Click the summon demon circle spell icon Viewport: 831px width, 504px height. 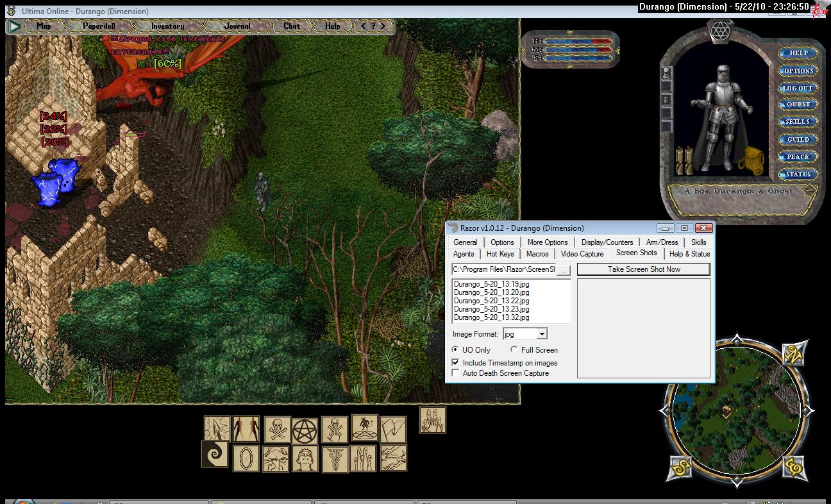364,427
